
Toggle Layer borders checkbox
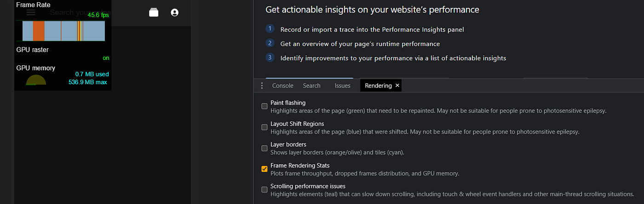(264, 148)
